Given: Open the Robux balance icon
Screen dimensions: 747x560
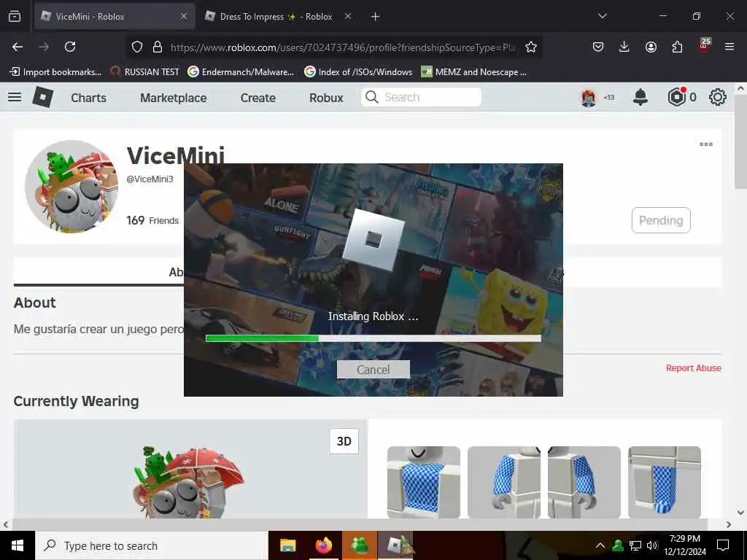Looking at the screenshot, I should pyautogui.click(x=676, y=97).
